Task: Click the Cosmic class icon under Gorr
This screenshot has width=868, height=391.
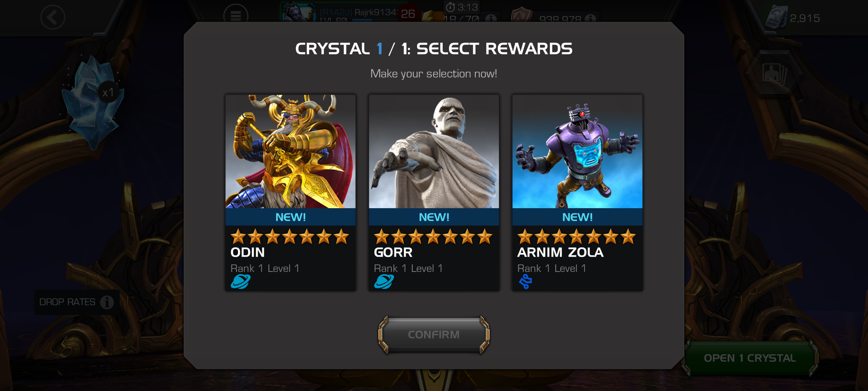Action: pyautogui.click(x=384, y=281)
